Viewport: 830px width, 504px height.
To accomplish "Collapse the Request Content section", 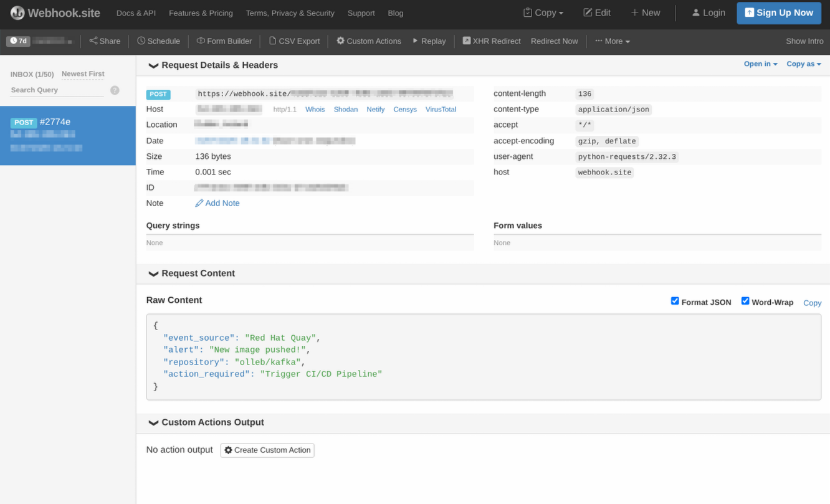I will pos(191,273).
